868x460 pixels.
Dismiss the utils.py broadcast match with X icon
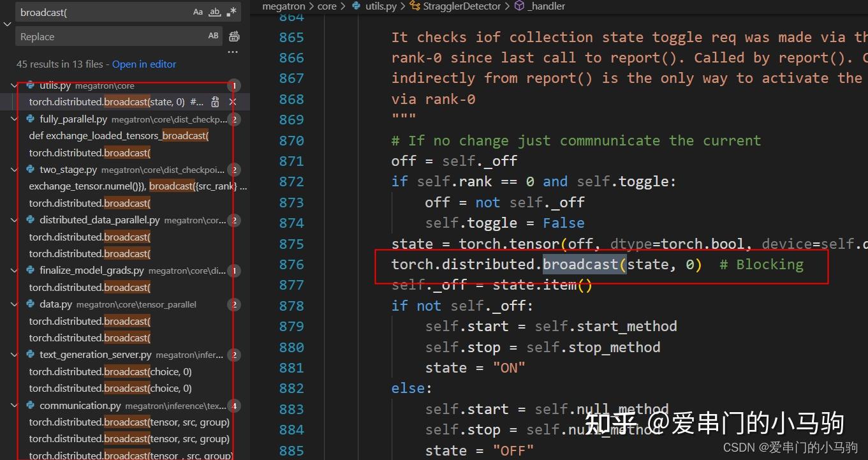(233, 101)
